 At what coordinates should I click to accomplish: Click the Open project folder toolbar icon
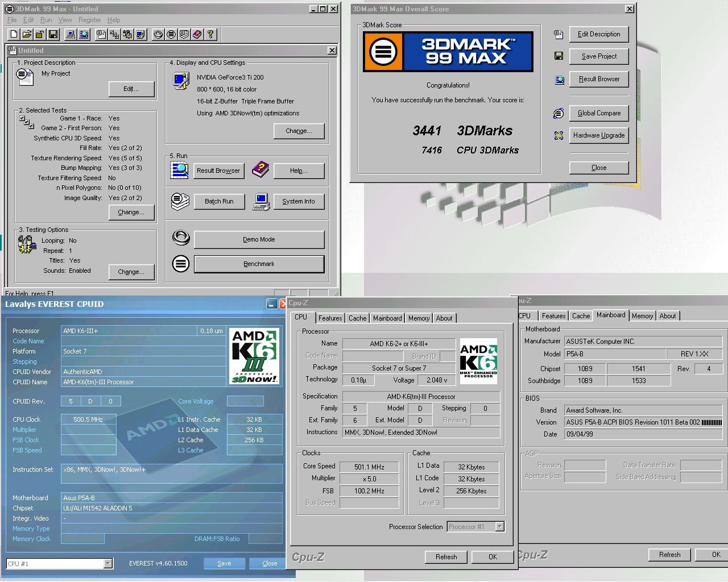[x=27, y=34]
